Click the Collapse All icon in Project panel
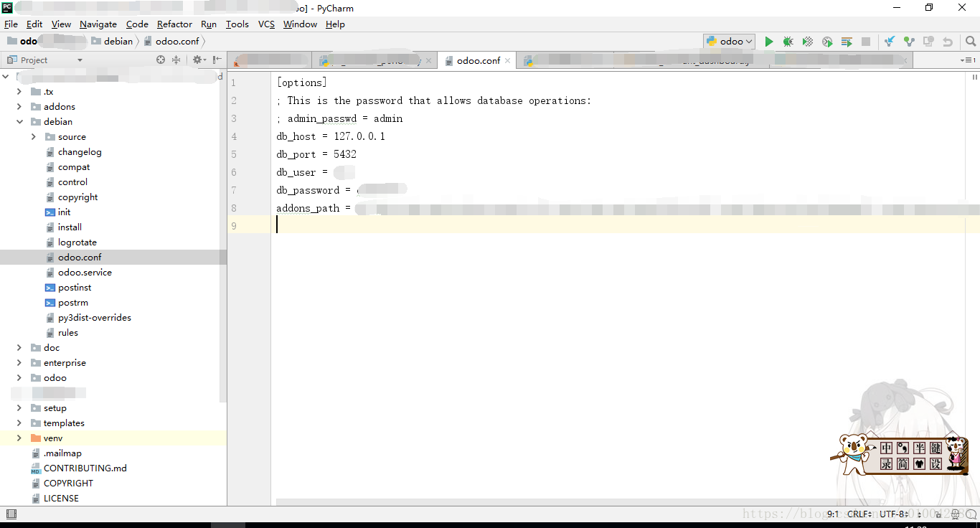The image size is (980, 528). click(x=176, y=60)
